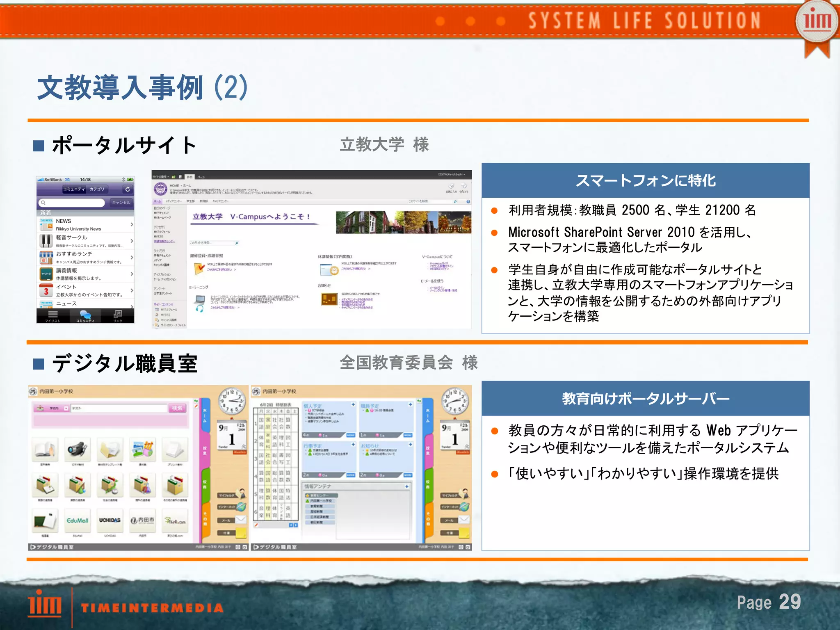Image resolution: width=840 pixels, height=630 pixels.
Task: Tap the キャンセル button beside the phone search
Action: (121, 202)
